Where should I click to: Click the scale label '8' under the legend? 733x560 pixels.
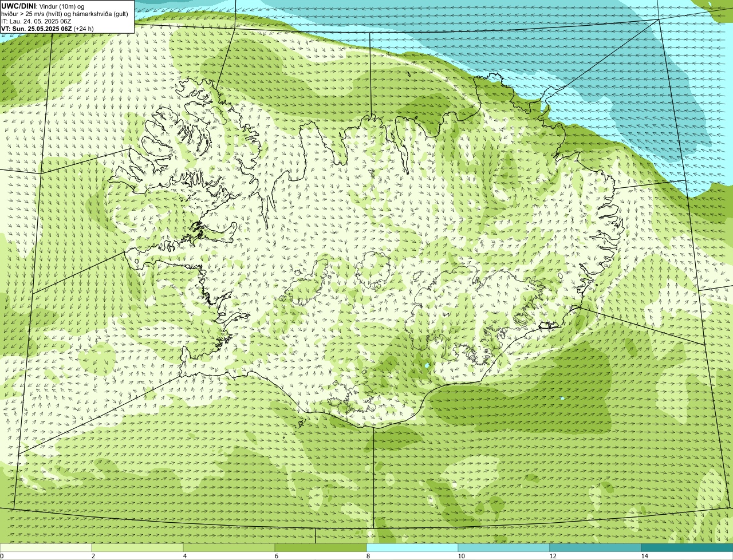tap(368, 556)
